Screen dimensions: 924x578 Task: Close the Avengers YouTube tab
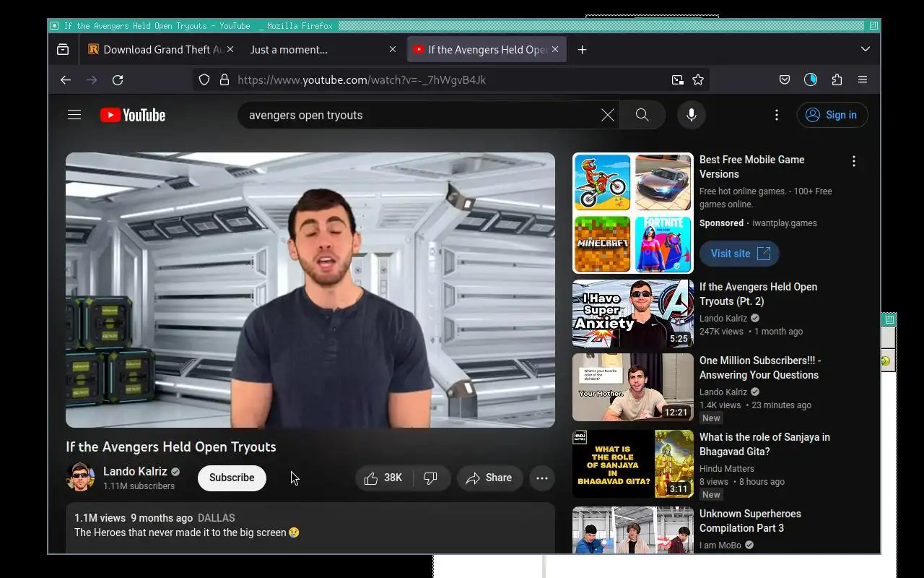click(555, 49)
